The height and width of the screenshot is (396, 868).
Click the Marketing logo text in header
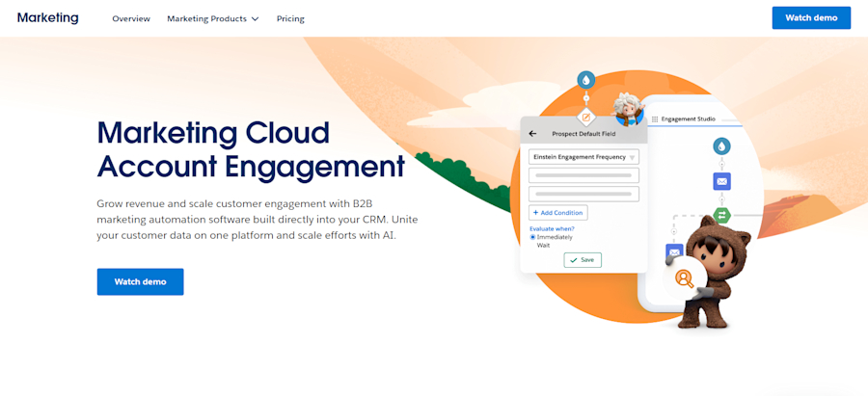click(x=47, y=17)
